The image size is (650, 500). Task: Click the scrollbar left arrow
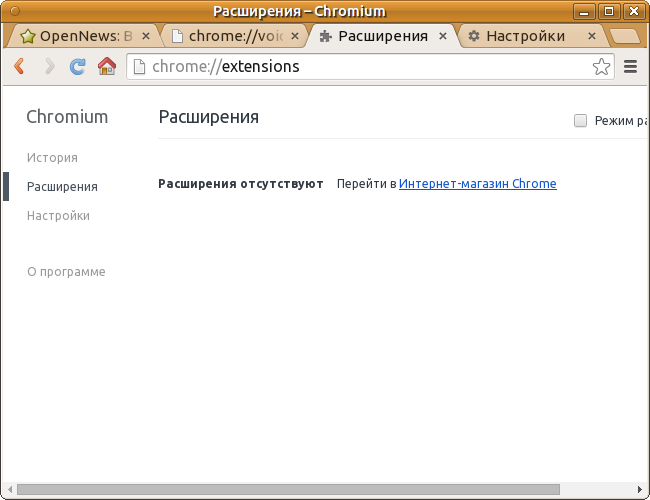(x=10, y=489)
